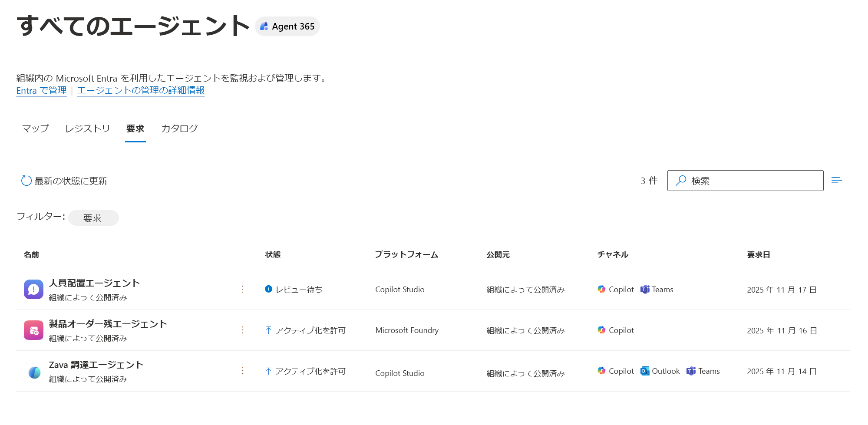Switch to the マップ tab
868x425 pixels.
pos(36,128)
